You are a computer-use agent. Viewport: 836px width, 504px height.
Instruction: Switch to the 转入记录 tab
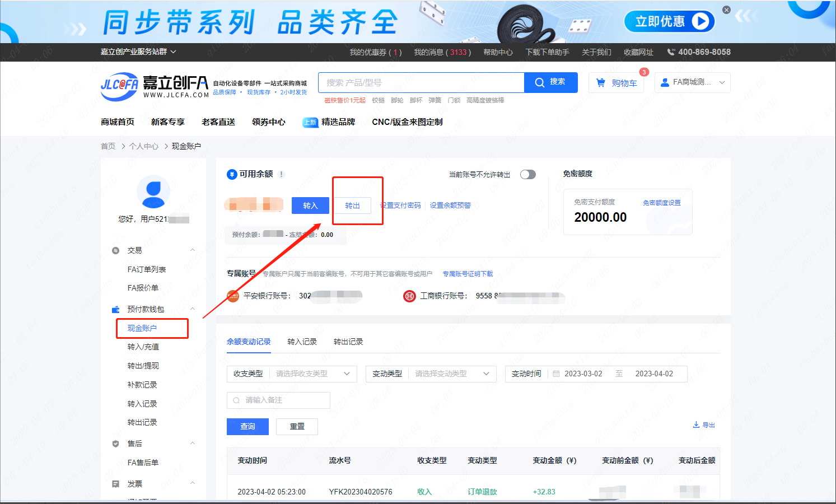[x=302, y=342]
